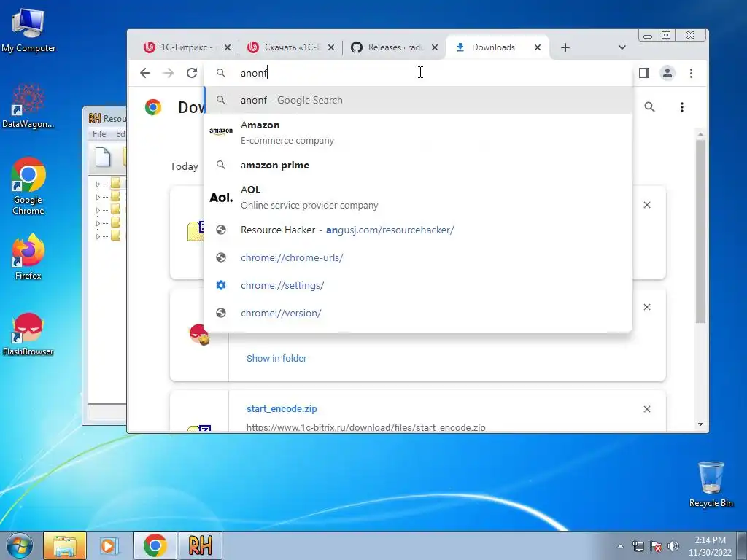Pick the AOL online service suggestion

pos(418,197)
